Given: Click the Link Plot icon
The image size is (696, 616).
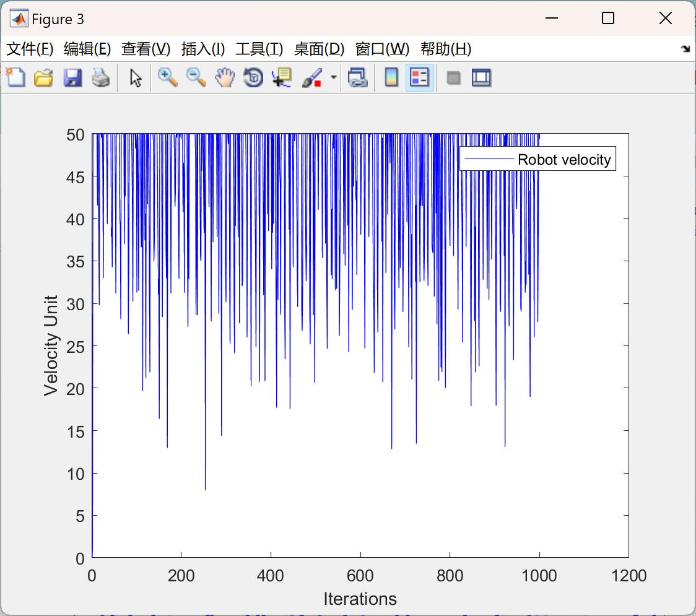Looking at the screenshot, I should (x=357, y=77).
